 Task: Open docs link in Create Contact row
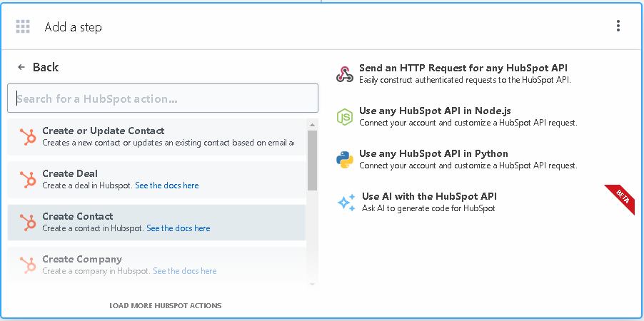click(178, 228)
